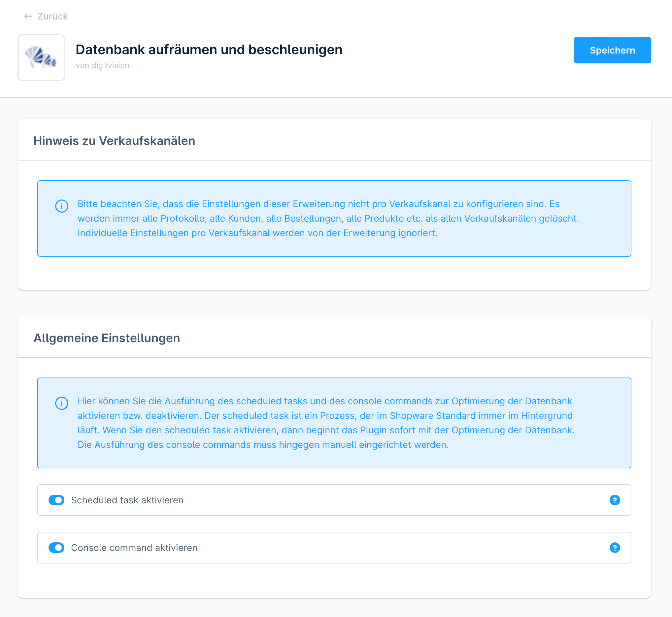This screenshot has width=672, height=617.
Task: Click the notice text starting 'Bitte beachten Sie'
Action: click(x=328, y=218)
